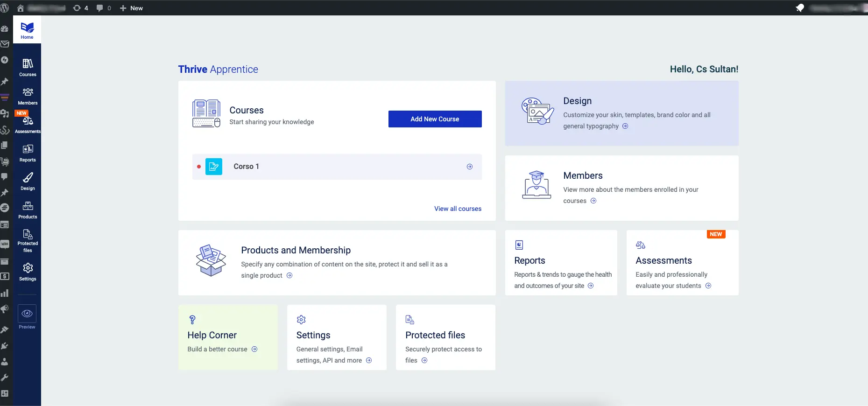868x406 pixels.
Task: Open Courses in the Apprentice sidebar
Action: (x=28, y=68)
